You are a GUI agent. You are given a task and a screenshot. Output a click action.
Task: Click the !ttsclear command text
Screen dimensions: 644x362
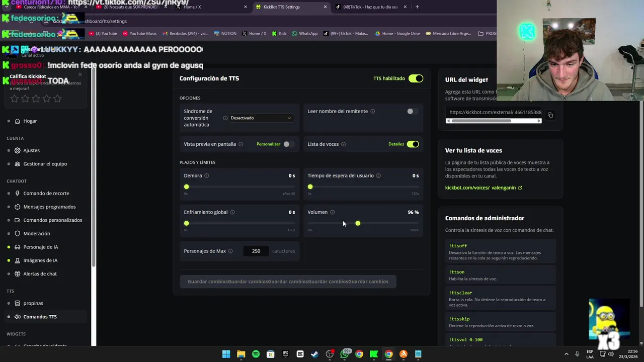460,293
